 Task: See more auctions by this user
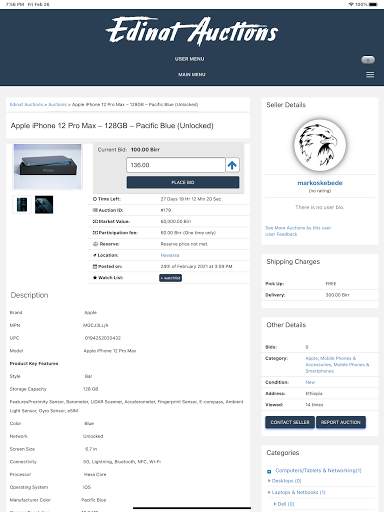point(298,228)
